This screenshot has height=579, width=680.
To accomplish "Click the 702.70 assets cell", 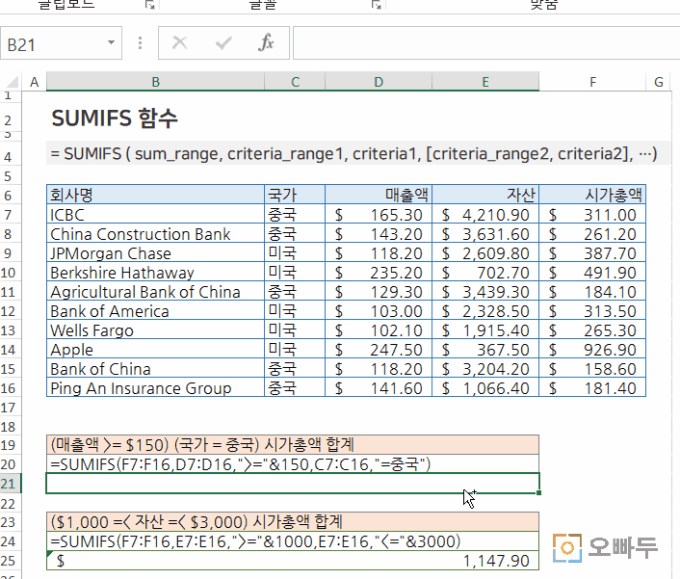I will 485,273.
